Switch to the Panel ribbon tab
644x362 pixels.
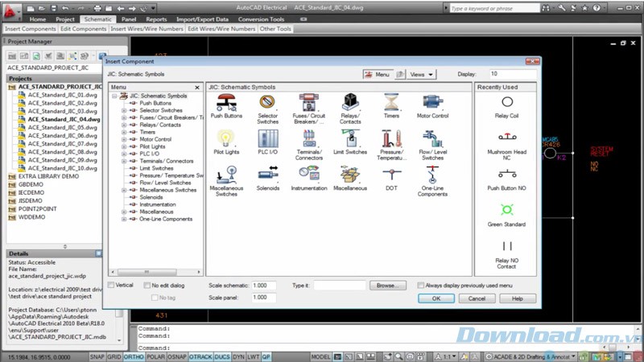130,19
